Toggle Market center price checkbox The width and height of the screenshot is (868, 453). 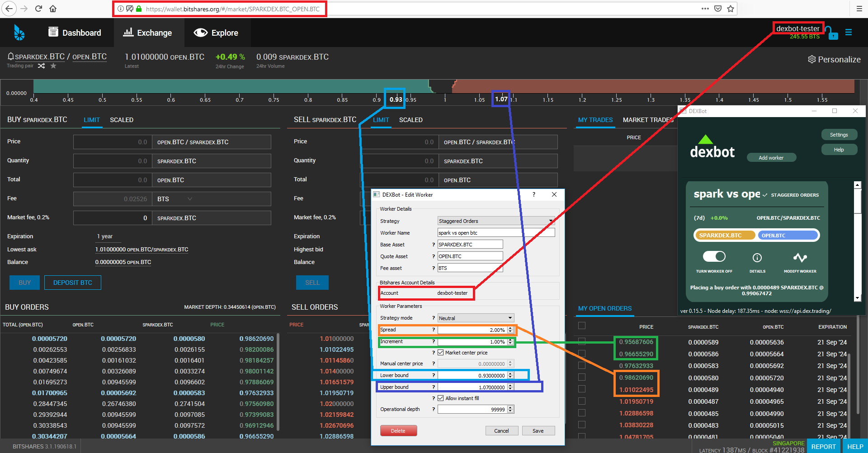440,353
